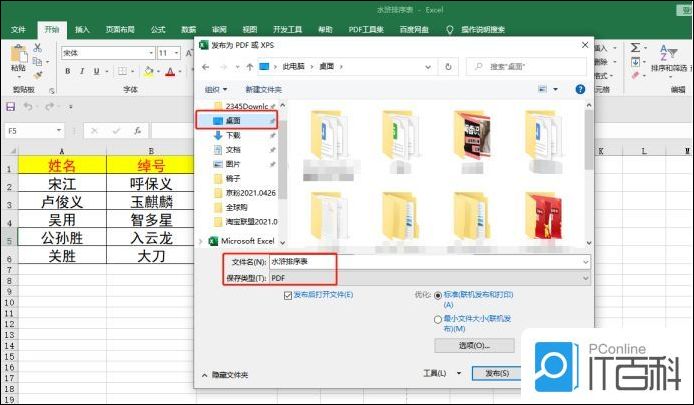Screen dimensions: 694x405
Task: Click the Paste icon in Excel ribbon
Action: point(18,54)
